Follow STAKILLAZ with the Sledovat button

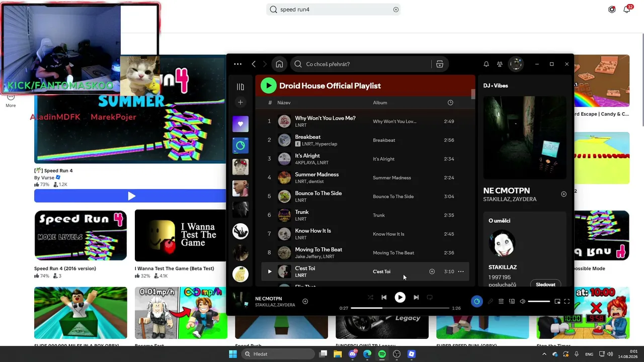tap(545, 285)
